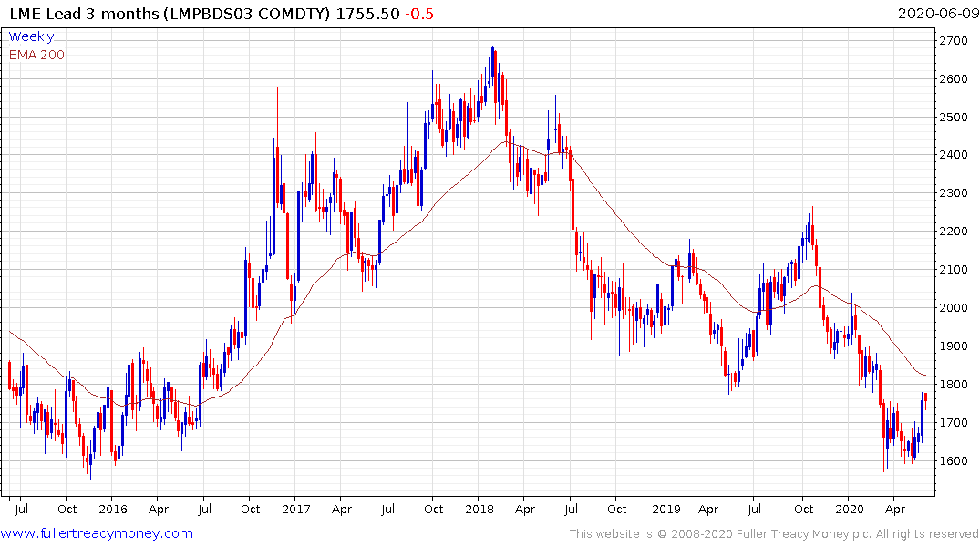Click the 2020 year label on time axis
This screenshot has width=980, height=547.
[850, 509]
